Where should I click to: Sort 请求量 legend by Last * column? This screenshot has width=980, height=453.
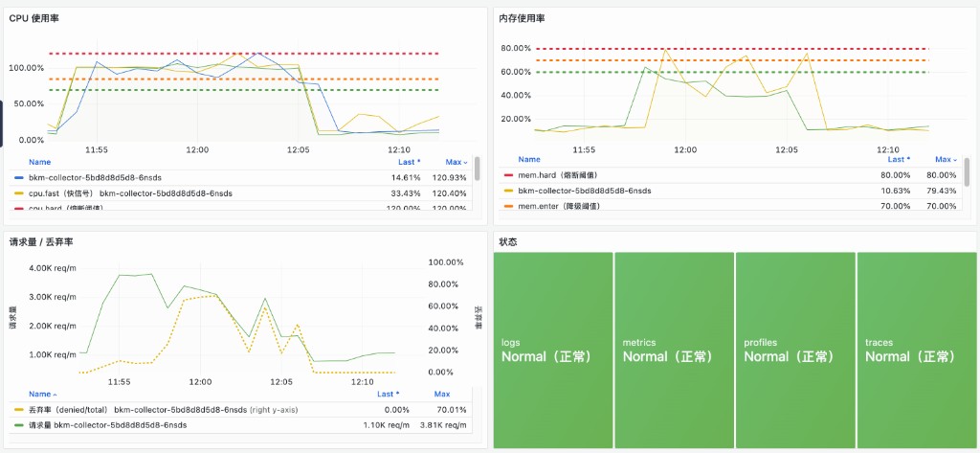(389, 395)
